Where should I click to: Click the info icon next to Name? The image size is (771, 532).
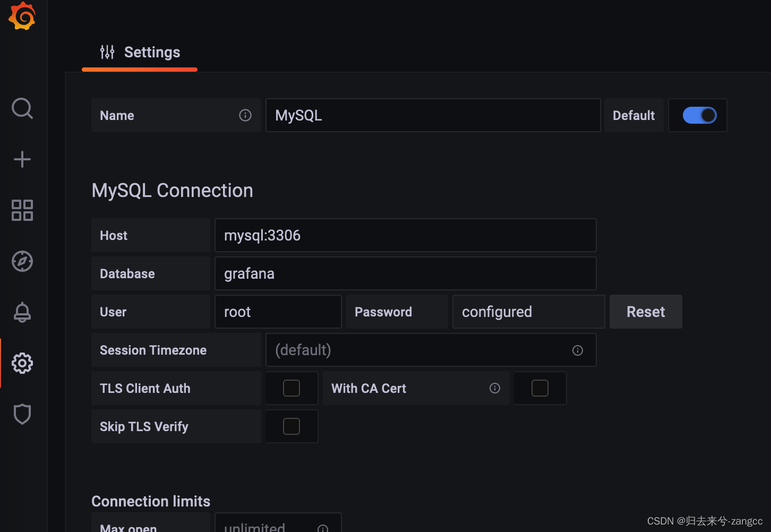tap(245, 115)
